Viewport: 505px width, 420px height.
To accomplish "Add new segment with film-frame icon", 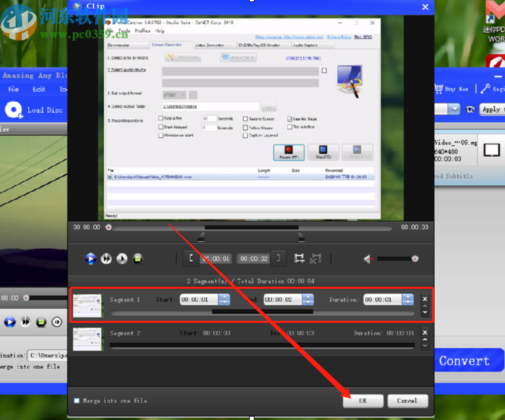I will (x=299, y=259).
